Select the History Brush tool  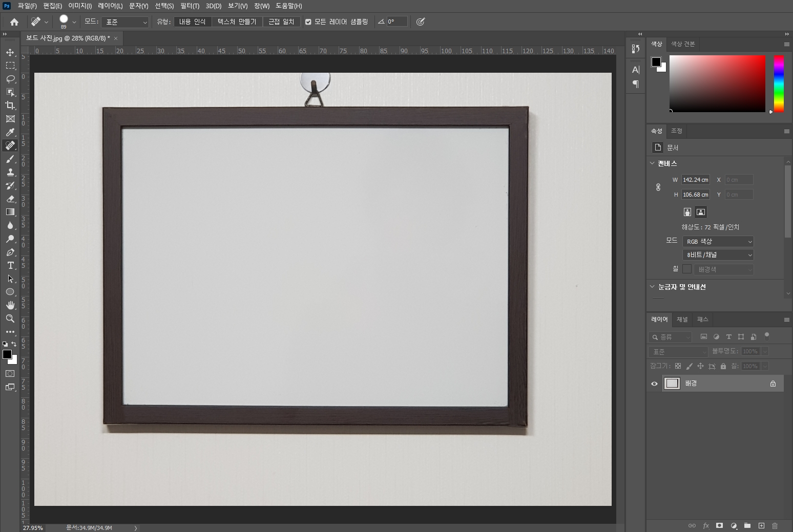(x=10, y=186)
